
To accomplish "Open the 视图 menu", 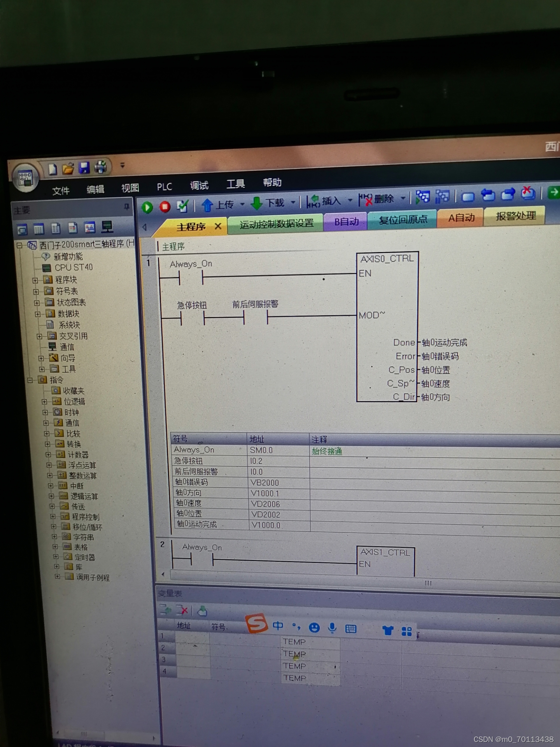I will tap(130, 188).
